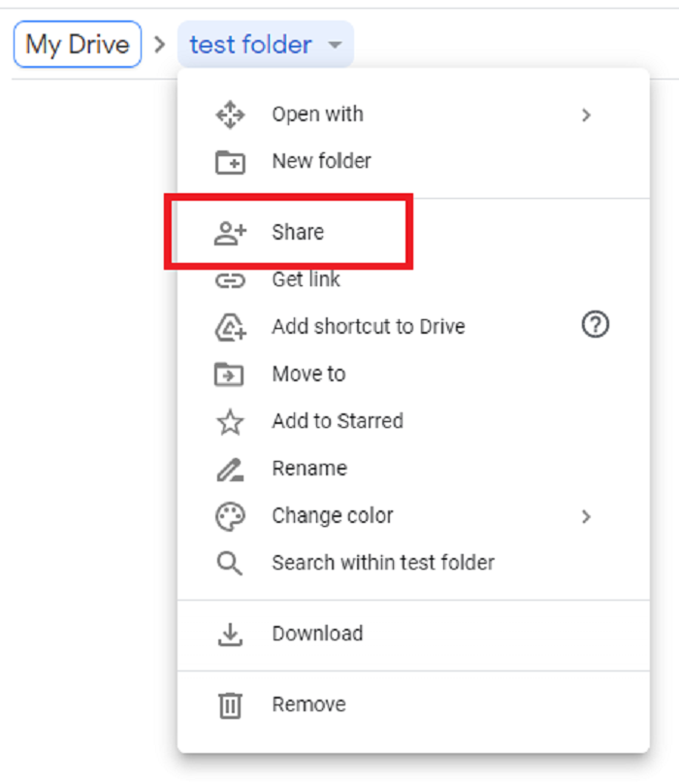Click the Rename pencil icon
Image resolution: width=679 pixels, height=784 pixels.
click(230, 469)
